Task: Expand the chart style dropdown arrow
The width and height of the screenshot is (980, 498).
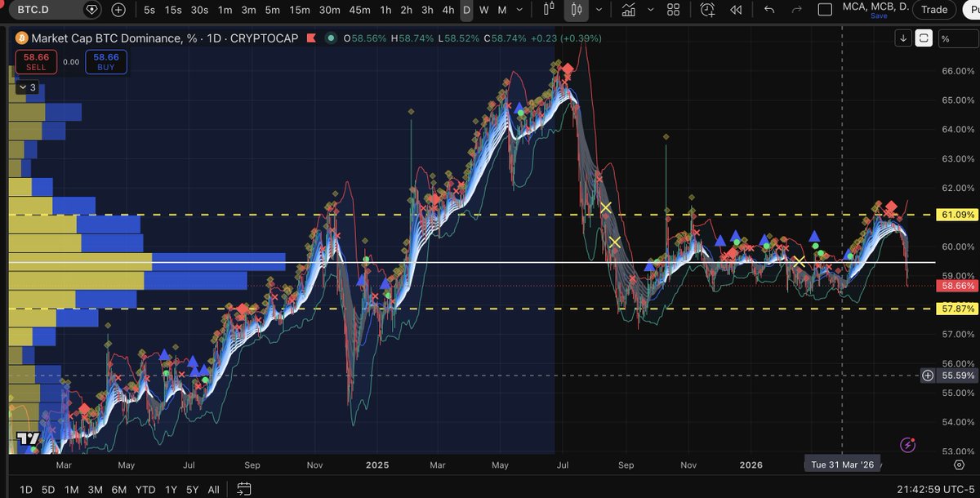Action: 600,10
